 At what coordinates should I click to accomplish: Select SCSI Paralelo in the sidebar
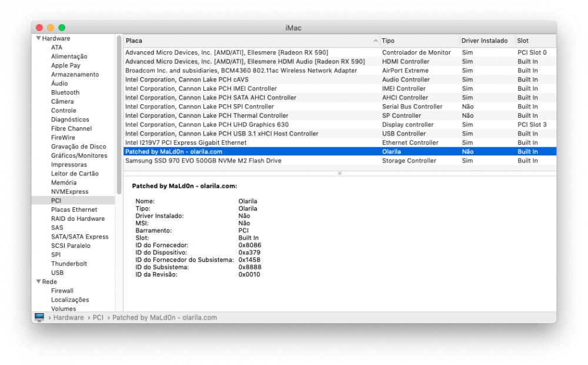[x=71, y=245]
